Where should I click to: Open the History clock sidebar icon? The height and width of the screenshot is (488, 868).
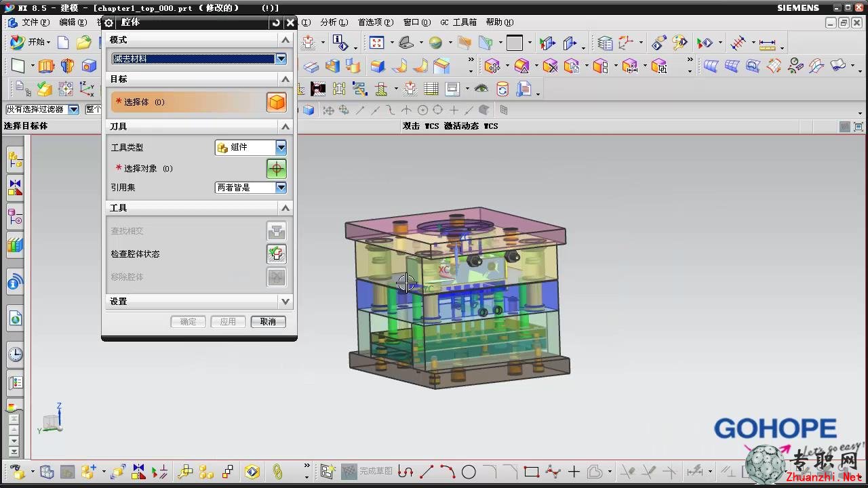point(15,354)
